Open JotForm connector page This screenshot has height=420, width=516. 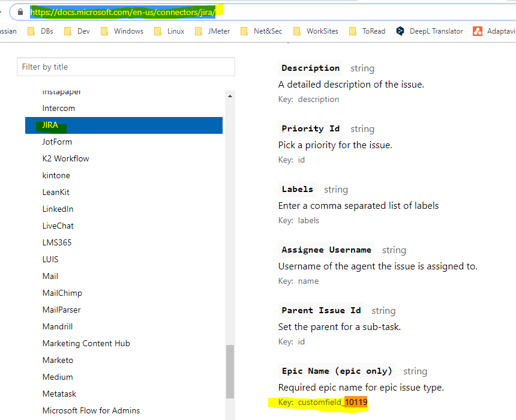[57, 142]
